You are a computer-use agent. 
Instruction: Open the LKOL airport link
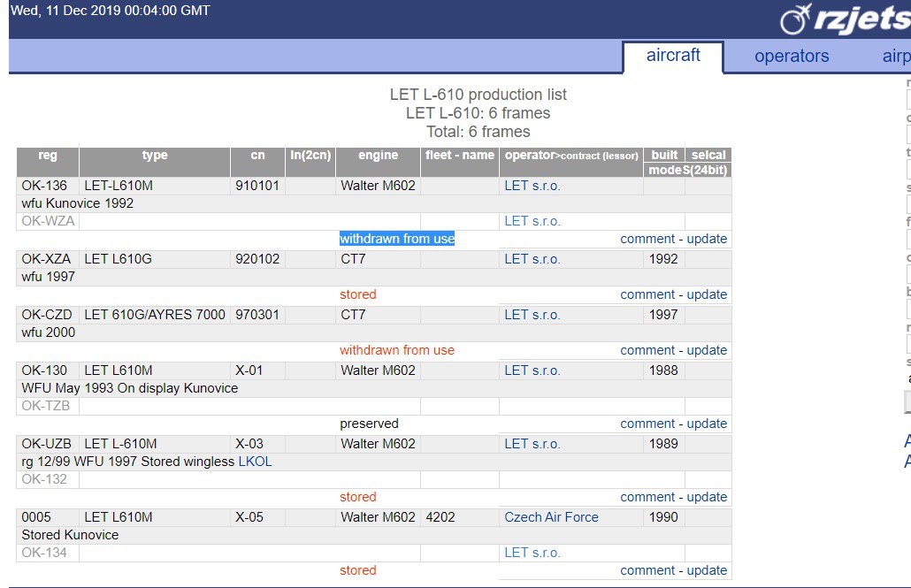point(255,462)
